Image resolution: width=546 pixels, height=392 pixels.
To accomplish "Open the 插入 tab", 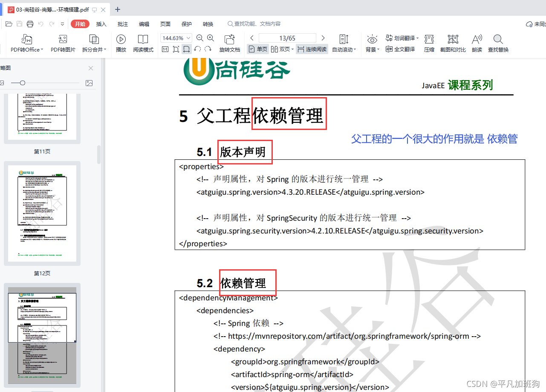I will (x=101, y=24).
